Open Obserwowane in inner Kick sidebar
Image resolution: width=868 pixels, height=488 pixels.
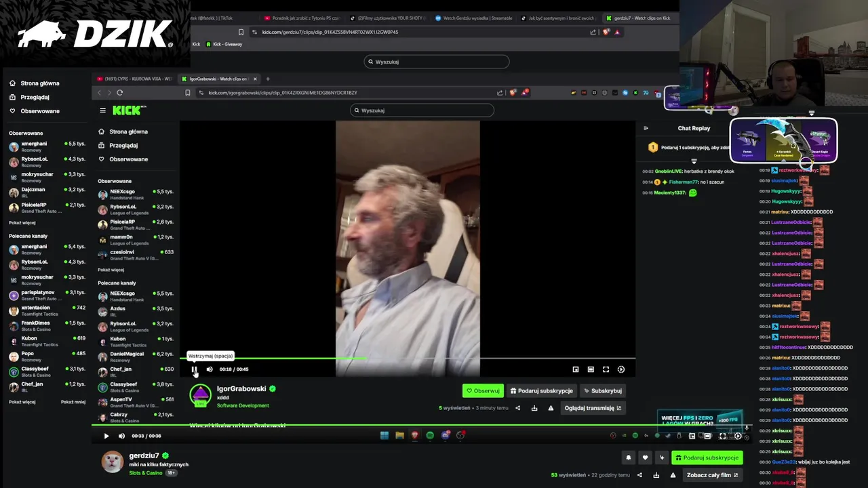123,159
